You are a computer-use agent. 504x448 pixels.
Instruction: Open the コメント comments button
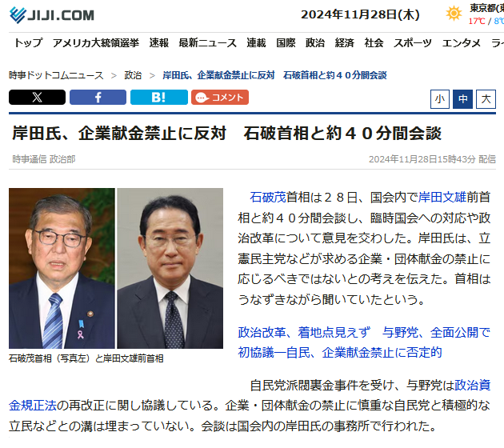[x=220, y=98]
